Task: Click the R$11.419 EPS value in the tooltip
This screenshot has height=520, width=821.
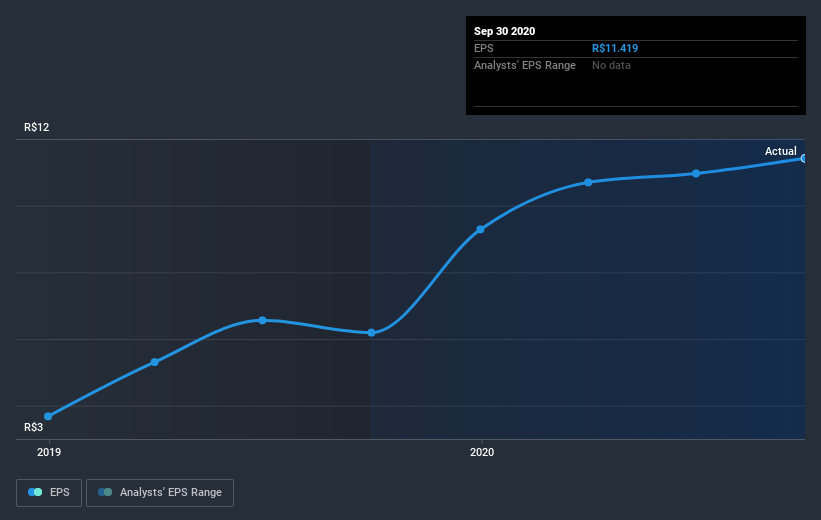Action: coord(615,48)
